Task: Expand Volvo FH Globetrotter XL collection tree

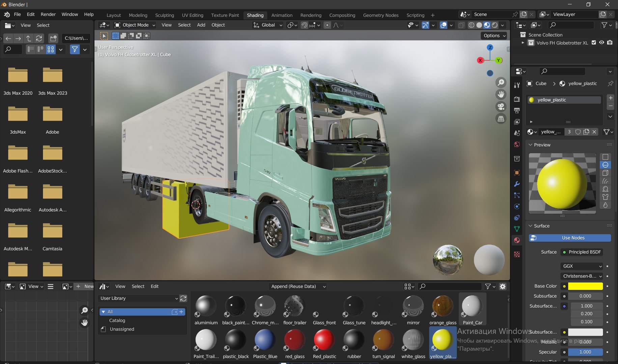Action: (523, 43)
